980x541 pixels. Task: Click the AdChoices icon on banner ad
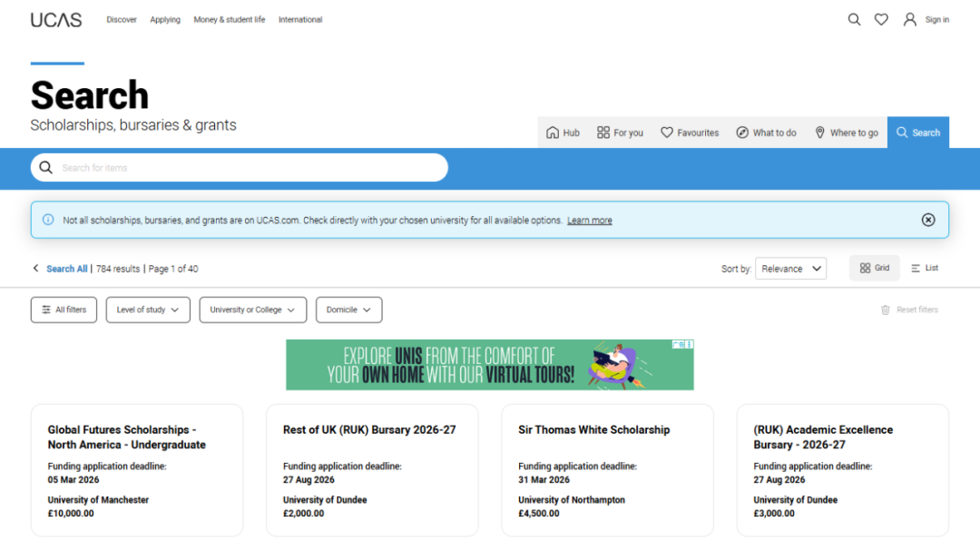click(678, 345)
